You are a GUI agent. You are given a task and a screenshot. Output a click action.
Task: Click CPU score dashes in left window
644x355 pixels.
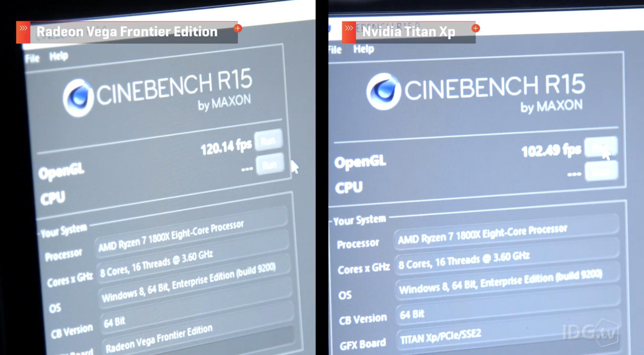tap(247, 169)
